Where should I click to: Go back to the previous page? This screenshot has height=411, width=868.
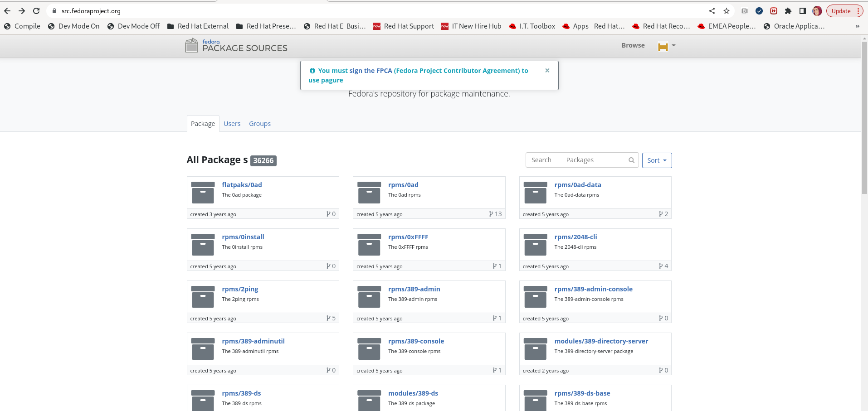click(x=7, y=11)
